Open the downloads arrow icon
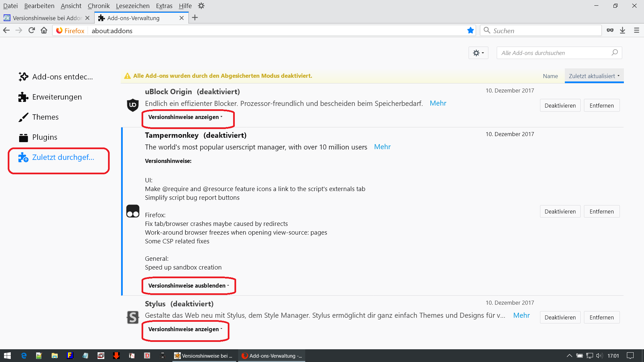 623,31
